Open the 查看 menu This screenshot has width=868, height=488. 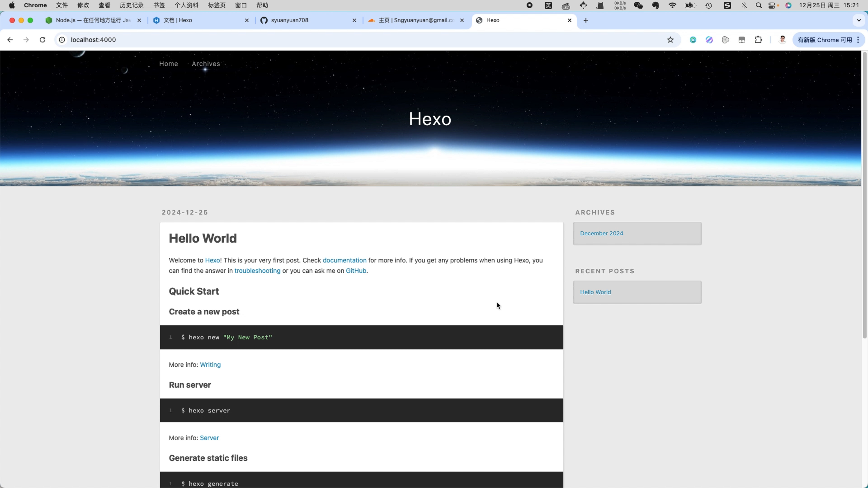(x=104, y=5)
